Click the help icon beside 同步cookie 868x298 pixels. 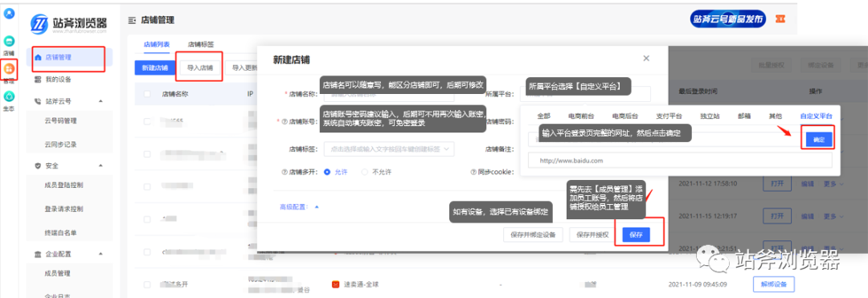tap(474, 172)
